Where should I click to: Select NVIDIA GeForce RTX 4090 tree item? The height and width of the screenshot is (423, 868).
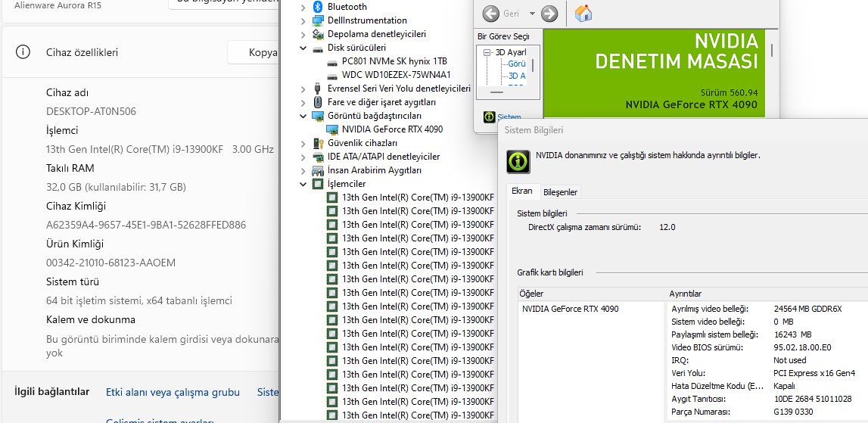click(392, 129)
